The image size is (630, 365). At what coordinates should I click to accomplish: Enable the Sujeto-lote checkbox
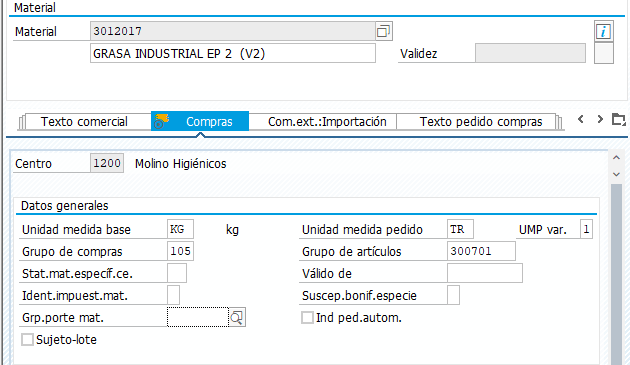pos(28,340)
